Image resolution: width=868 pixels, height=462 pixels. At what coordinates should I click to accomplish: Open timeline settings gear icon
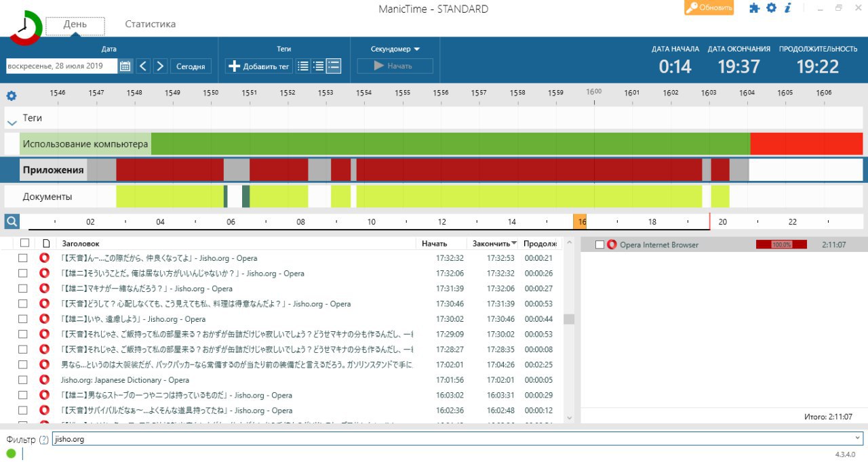[x=12, y=96]
